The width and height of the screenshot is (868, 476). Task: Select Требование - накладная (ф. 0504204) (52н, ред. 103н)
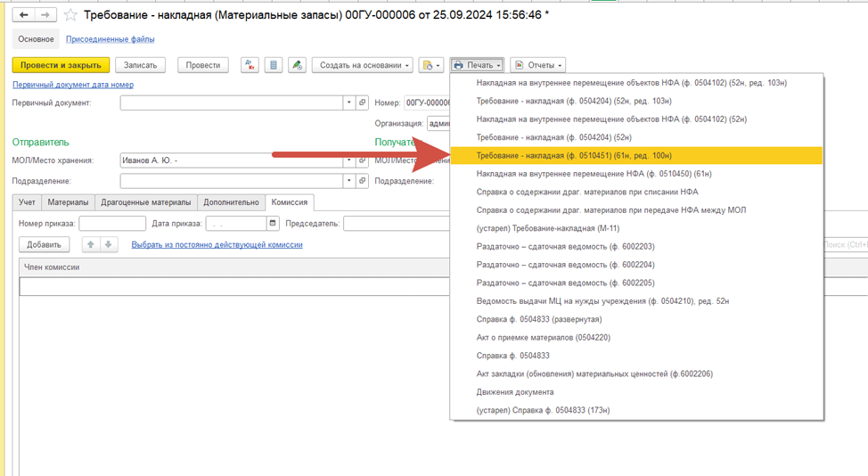click(x=636, y=102)
